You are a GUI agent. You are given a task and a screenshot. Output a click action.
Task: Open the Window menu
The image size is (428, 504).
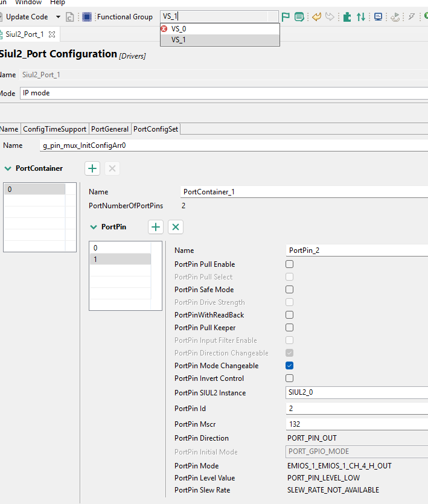pos(28,2)
